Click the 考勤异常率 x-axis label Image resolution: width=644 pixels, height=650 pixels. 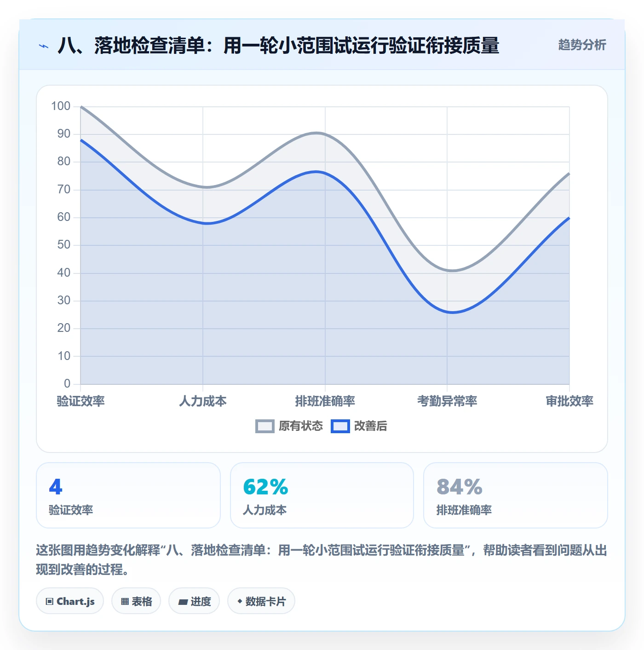coord(447,401)
